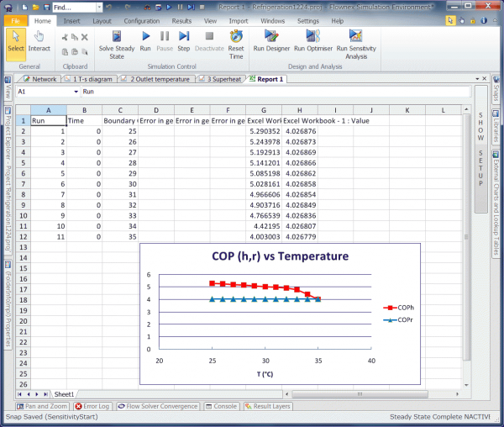Image resolution: width=504 pixels, height=427 pixels.
Task: Open the Configuration ribbon tab
Action: click(141, 20)
